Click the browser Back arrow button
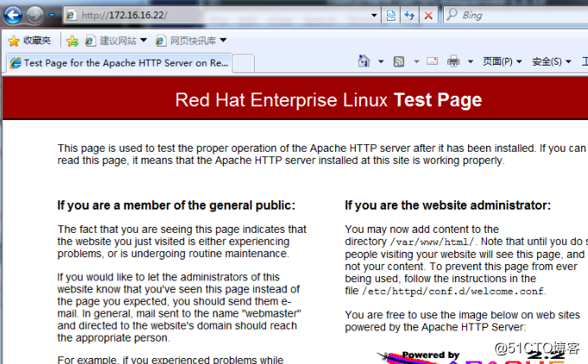 (13, 15)
